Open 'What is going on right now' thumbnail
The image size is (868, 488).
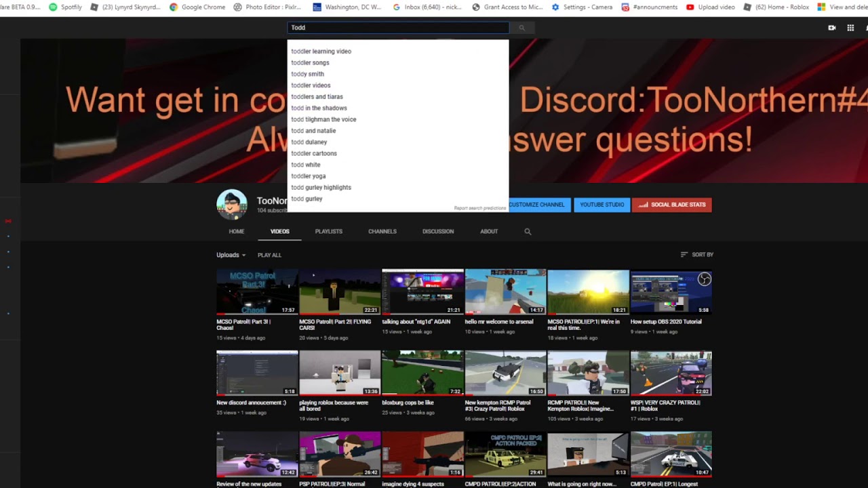588,454
